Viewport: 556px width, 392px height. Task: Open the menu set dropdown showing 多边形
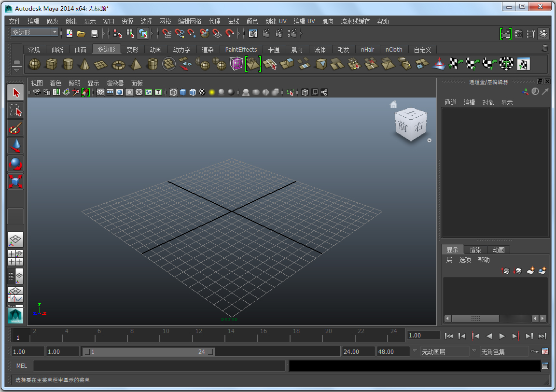[x=34, y=32]
